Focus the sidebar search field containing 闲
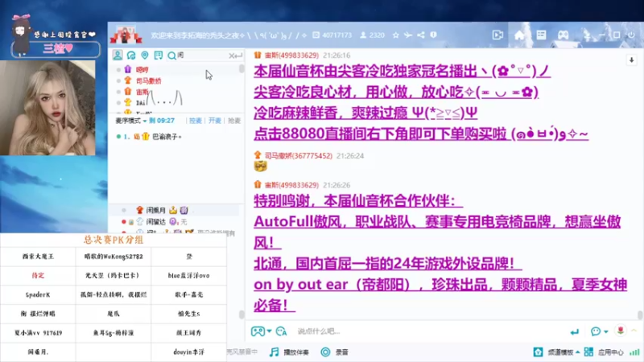Viewport: 644px width, 362px height. pyautogui.click(x=201, y=55)
